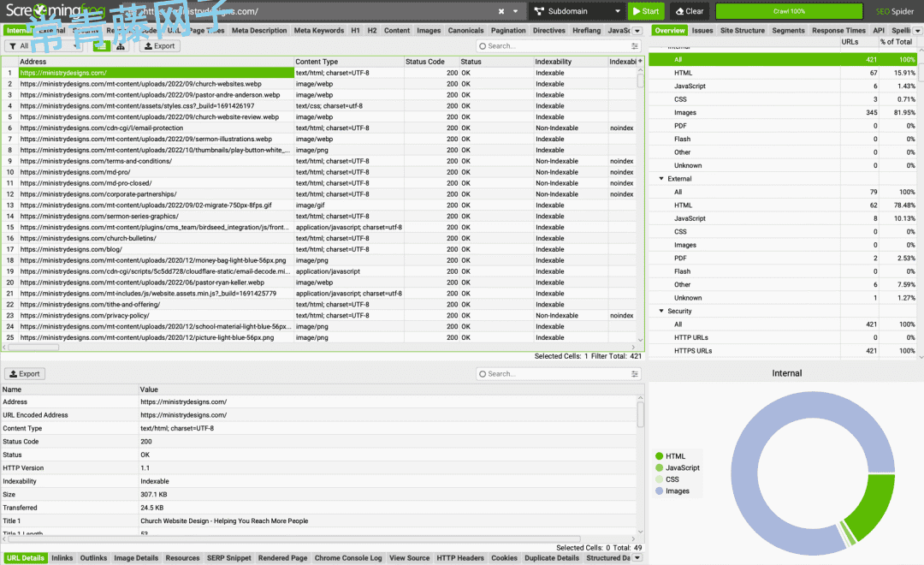Viewport: 924px width, 565px height.
Task: Export the URL details lower pane
Action: click(x=25, y=374)
